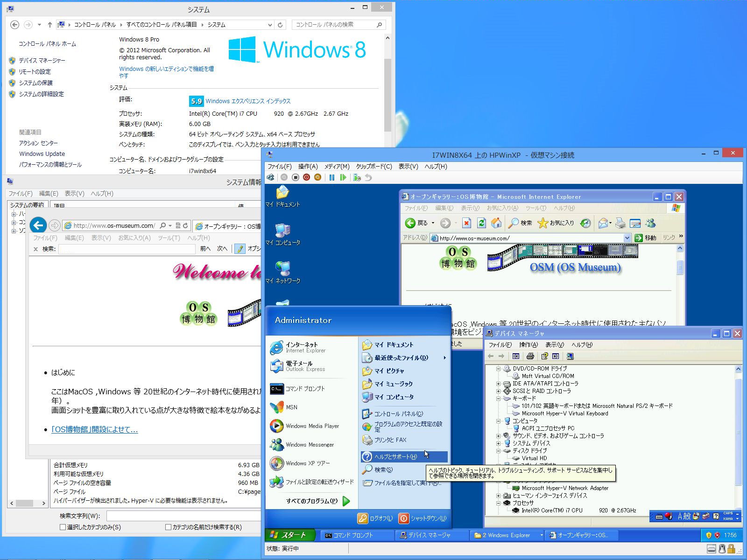Select ヘルプとサポート(H) in Start menu
Viewport: 747px width, 560px height.
(404, 456)
